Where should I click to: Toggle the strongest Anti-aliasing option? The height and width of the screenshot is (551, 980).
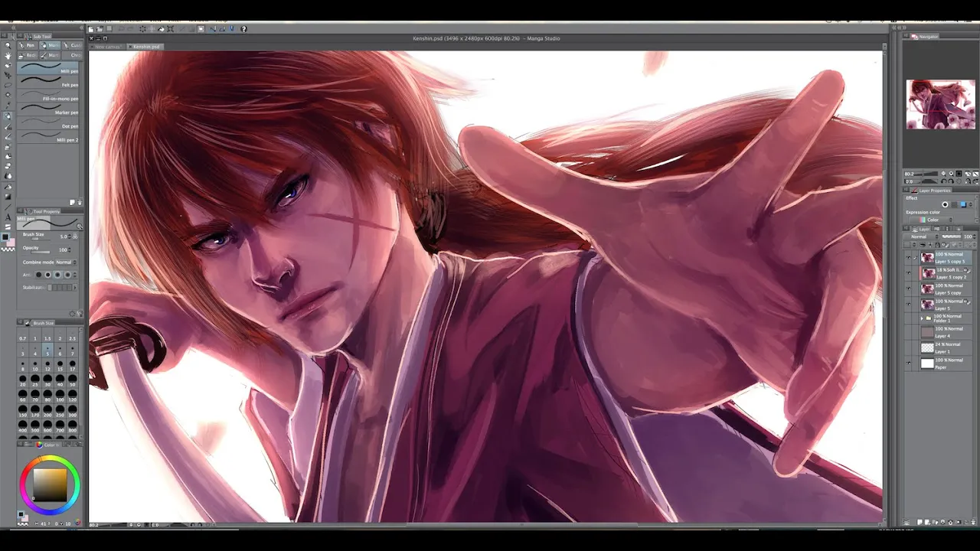pyautogui.click(x=67, y=275)
